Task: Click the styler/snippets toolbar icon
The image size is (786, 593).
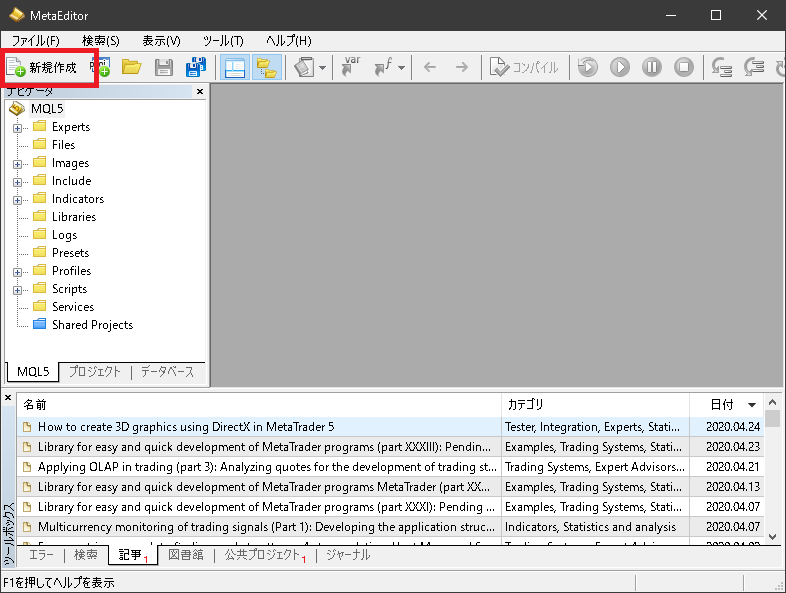Action: point(304,67)
